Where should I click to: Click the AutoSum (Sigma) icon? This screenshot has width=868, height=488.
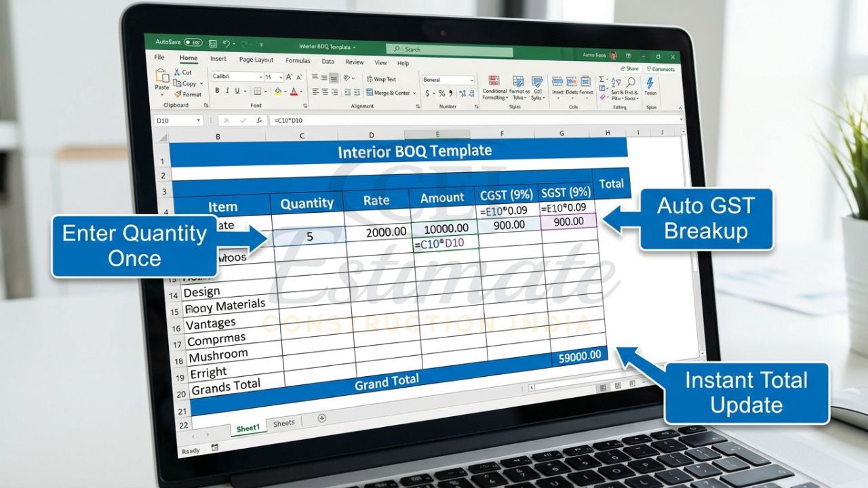pyautogui.click(x=601, y=79)
